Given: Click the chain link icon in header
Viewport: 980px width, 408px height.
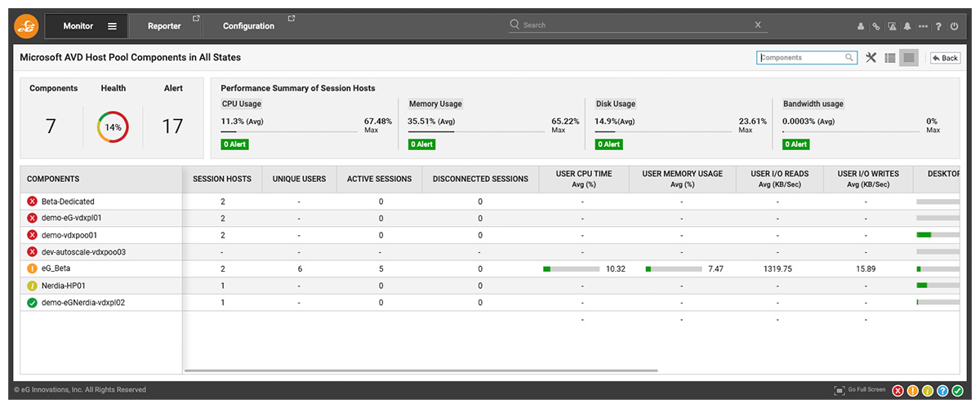Looking at the screenshot, I should (x=876, y=26).
